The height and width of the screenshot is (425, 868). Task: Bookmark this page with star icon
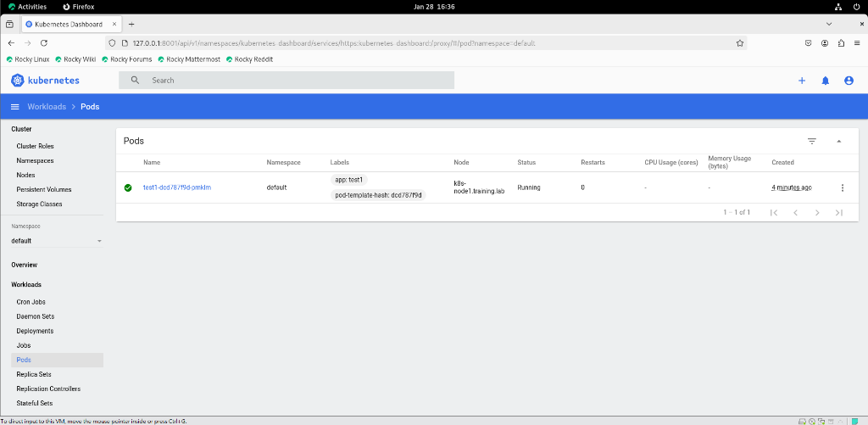click(x=739, y=42)
